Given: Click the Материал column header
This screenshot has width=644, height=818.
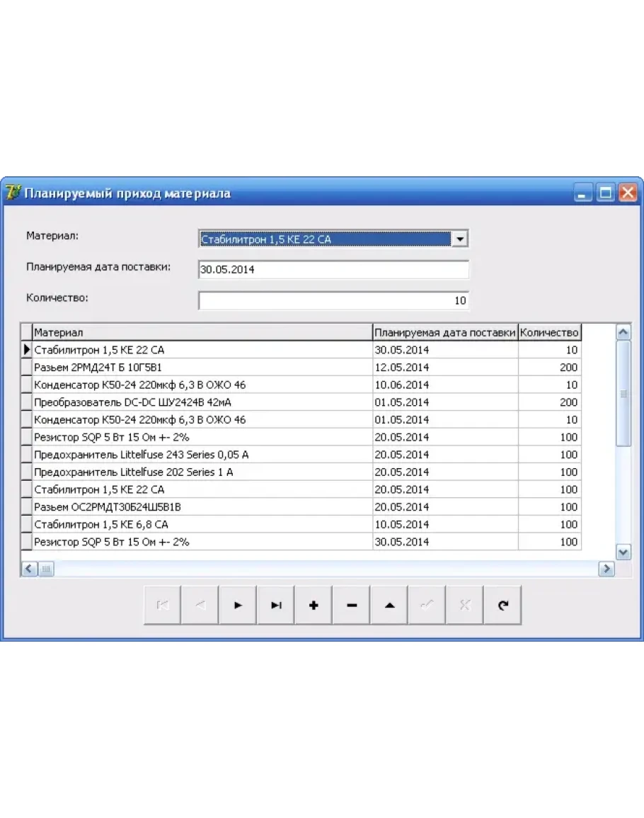Looking at the screenshot, I should pyautogui.click(x=202, y=332).
